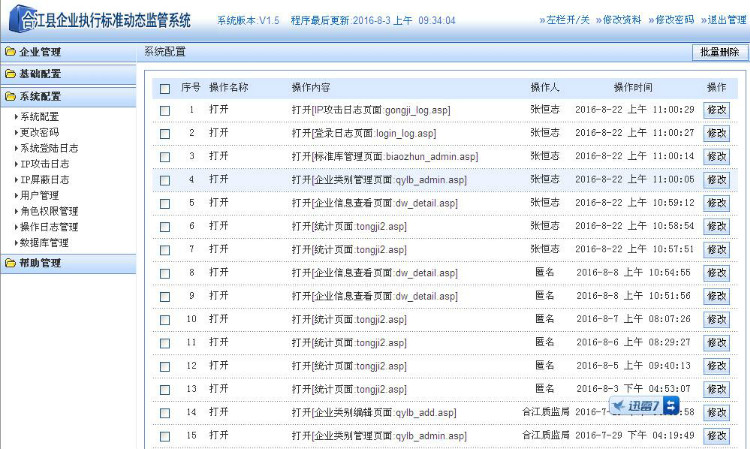Click text 打开[企业类别编辑页面:qylb_add.asp]

pos(374,412)
